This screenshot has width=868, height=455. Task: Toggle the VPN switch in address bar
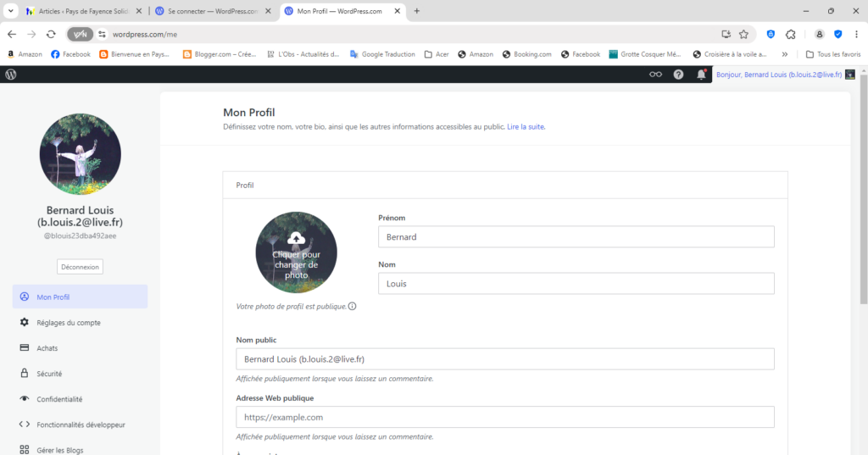point(80,34)
